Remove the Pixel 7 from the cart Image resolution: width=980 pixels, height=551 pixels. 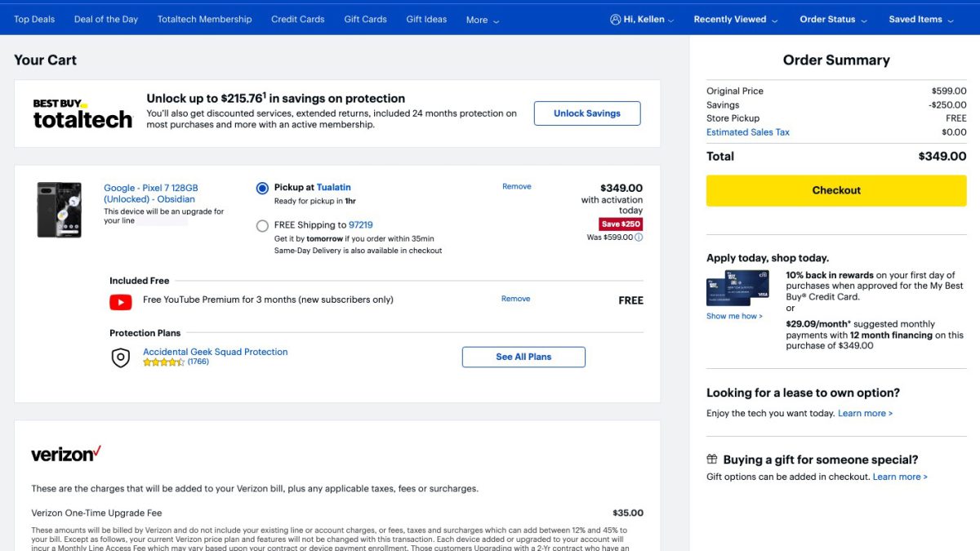point(516,187)
